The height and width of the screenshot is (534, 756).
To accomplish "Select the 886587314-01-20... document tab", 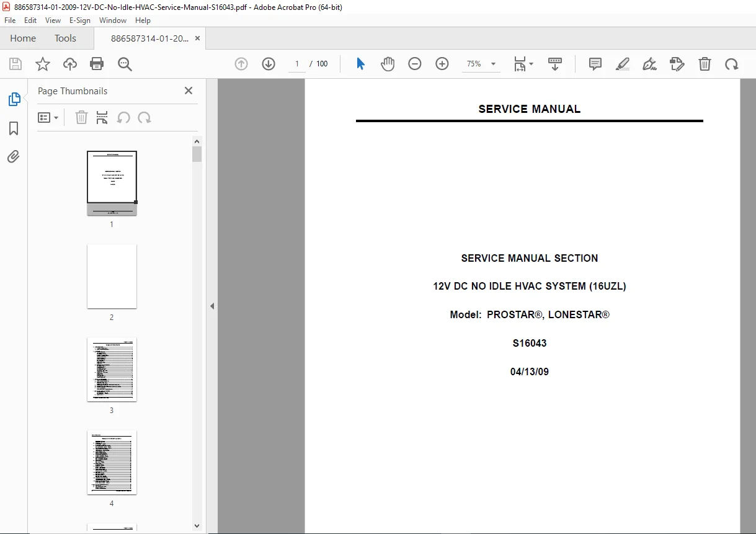I will coord(150,38).
